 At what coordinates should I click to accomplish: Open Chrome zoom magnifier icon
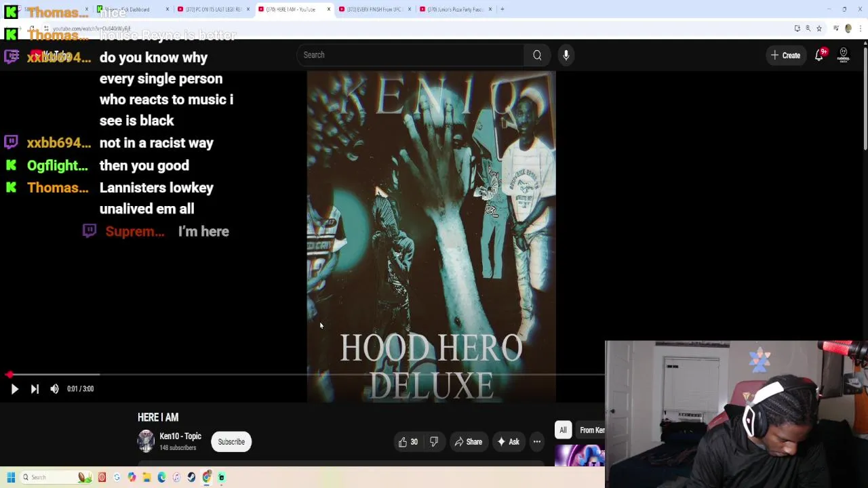[x=808, y=28]
